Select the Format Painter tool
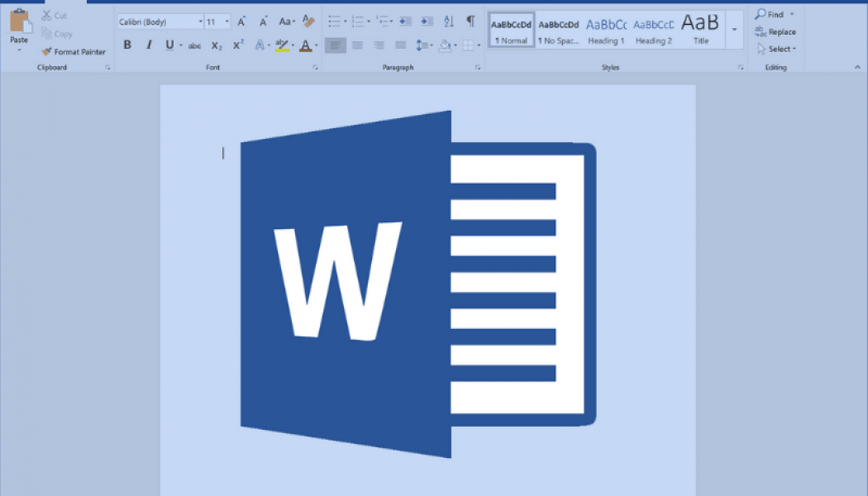 (x=74, y=51)
